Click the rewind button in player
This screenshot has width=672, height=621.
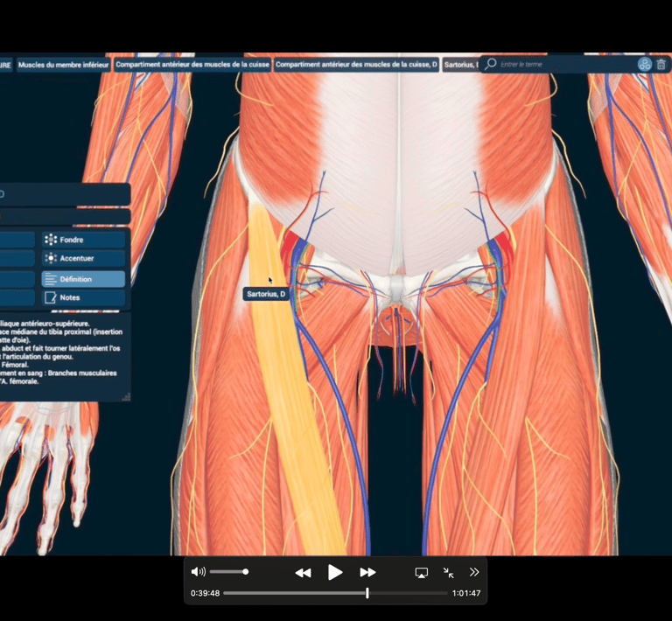click(303, 573)
